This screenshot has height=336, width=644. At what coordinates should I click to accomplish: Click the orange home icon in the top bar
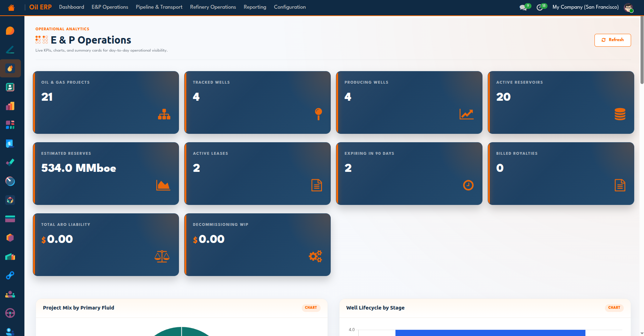click(x=11, y=7)
